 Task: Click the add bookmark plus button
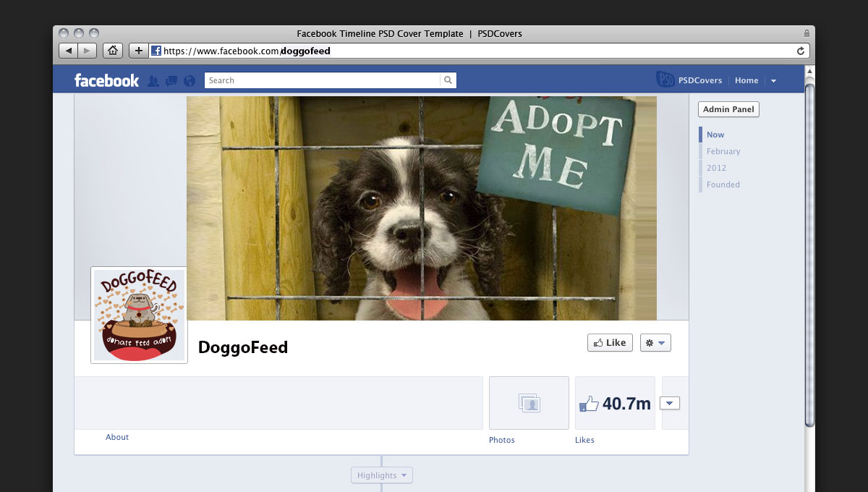139,51
